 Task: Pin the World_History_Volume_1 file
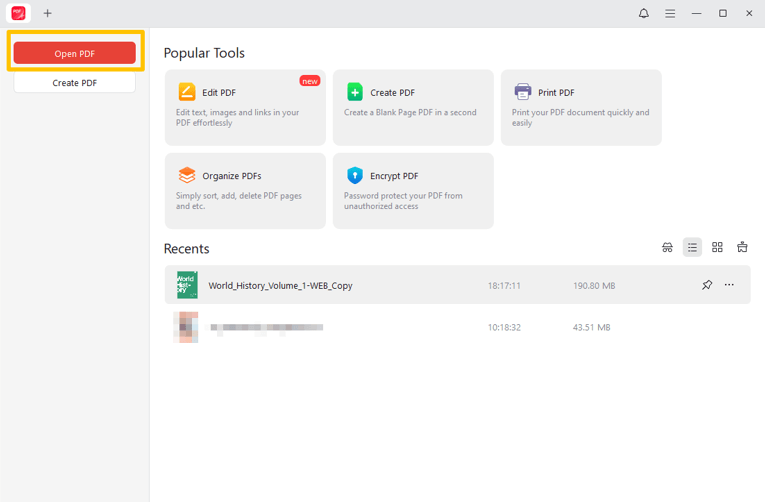707,285
